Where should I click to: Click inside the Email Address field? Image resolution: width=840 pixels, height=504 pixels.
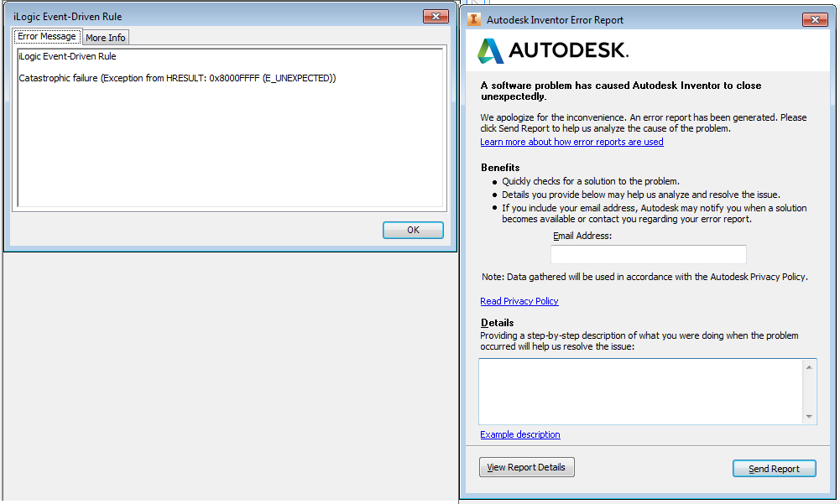(x=648, y=254)
